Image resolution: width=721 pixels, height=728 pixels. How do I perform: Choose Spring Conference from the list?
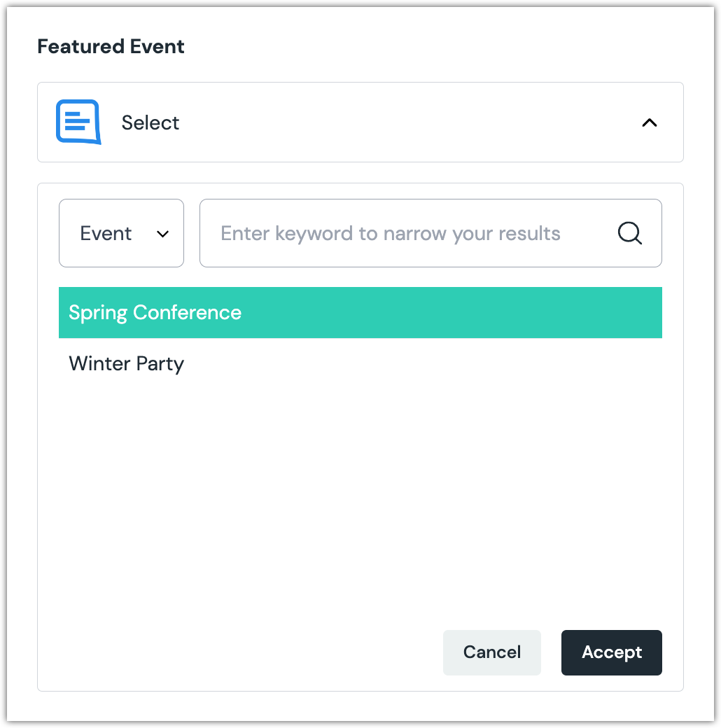155,312
